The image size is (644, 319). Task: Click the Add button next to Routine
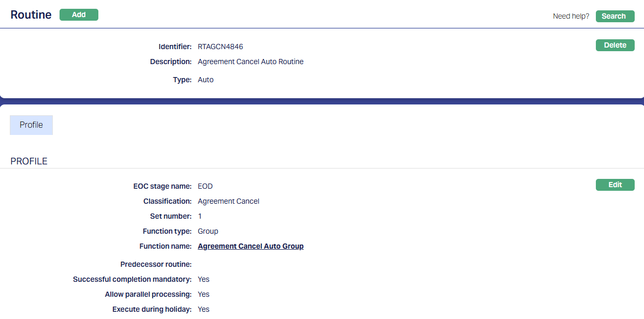[x=79, y=15]
